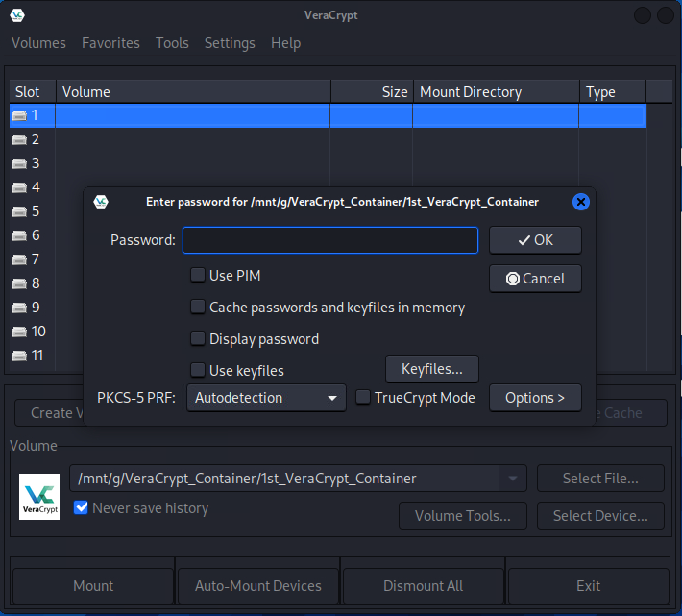Viewport: 682px width, 616px height.
Task: Open Settings menu
Action: [230, 43]
